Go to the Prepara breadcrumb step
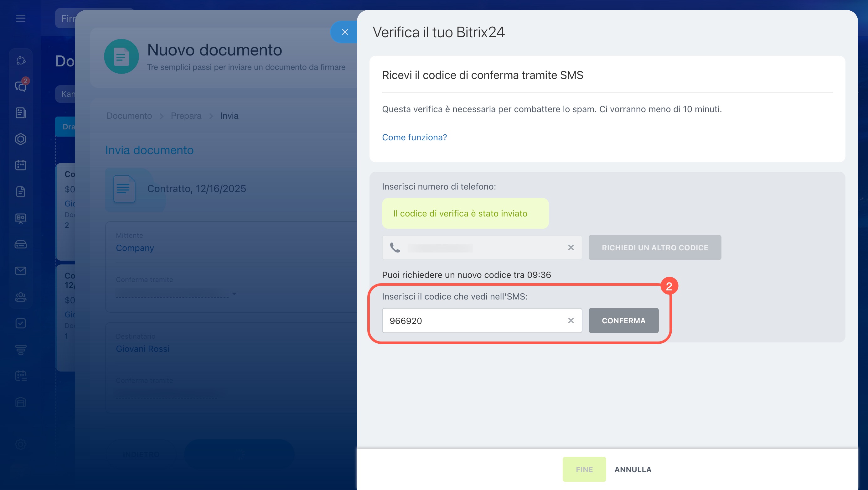Viewport: 868px width, 490px height. pos(186,116)
